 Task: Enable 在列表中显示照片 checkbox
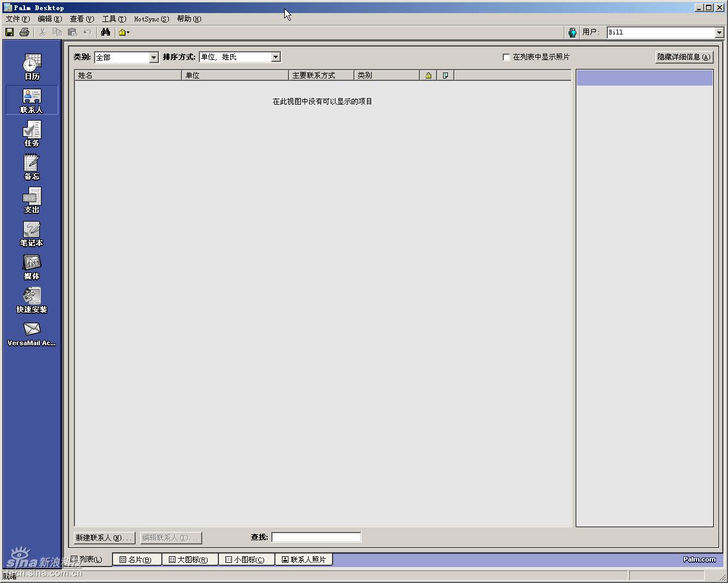pos(506,56)
